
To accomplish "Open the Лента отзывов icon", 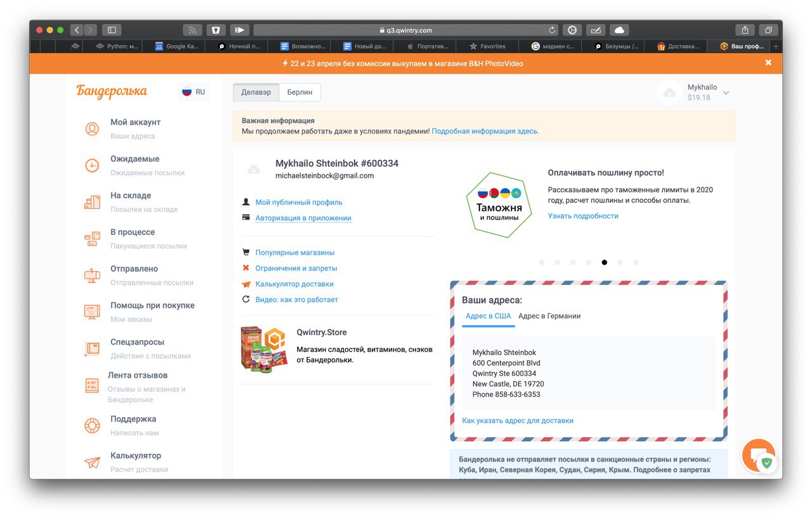I will (x=92, y=385).
